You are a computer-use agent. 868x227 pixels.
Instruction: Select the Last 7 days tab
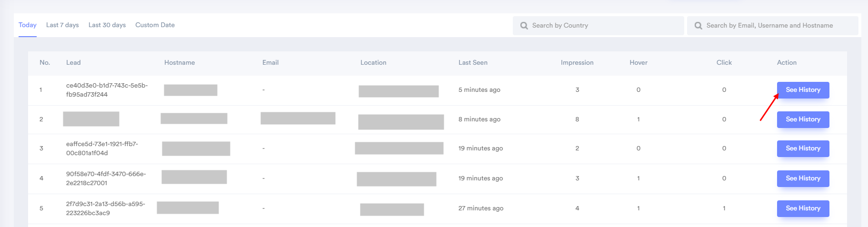pos(62,25)
